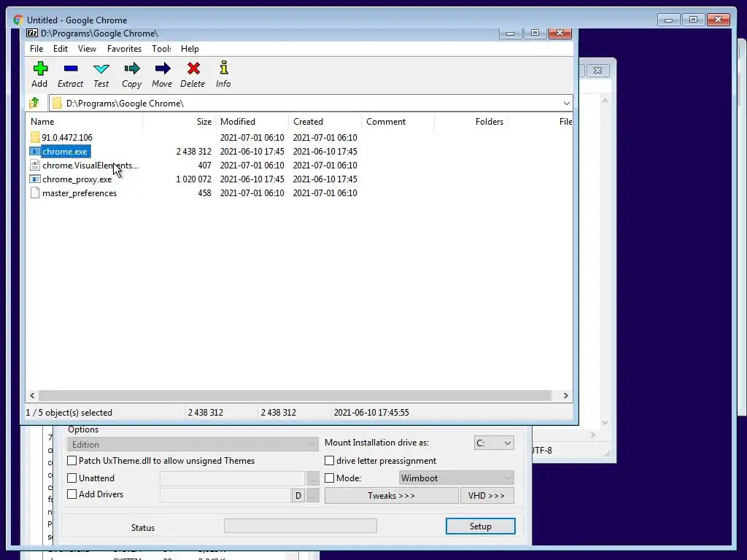This screenshot has width=747, height=560.
Task: Expand the address path dropdown
Action: tap(566, 104)
